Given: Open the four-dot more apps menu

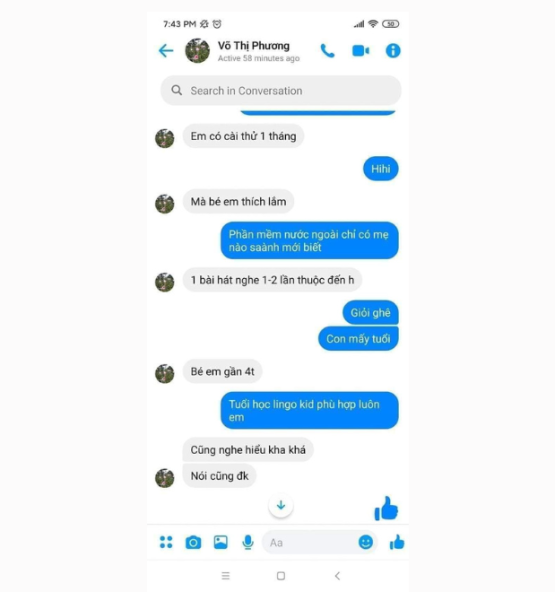Looking at the screenshot, I should pos(166,542).
